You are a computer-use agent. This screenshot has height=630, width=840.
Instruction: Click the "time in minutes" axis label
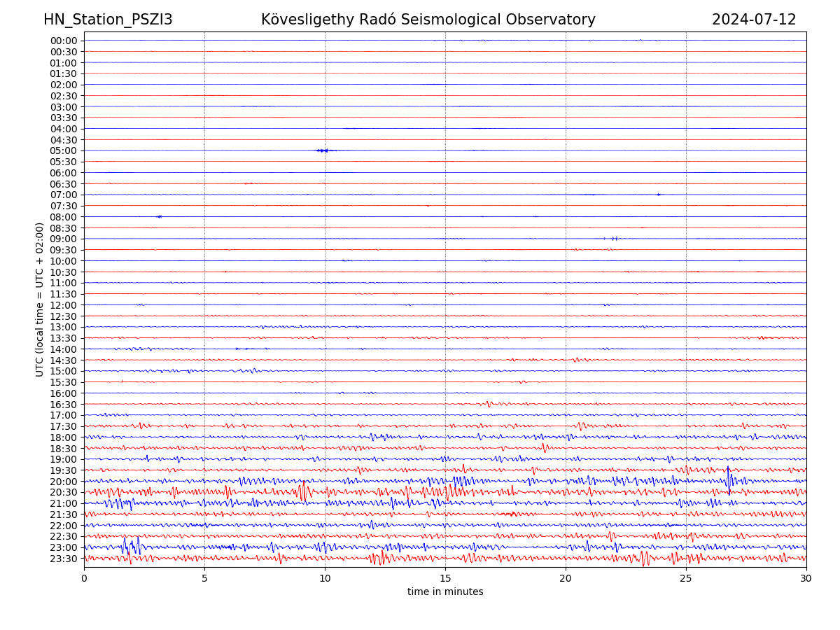pyautogui.click(x=445, y=592)
